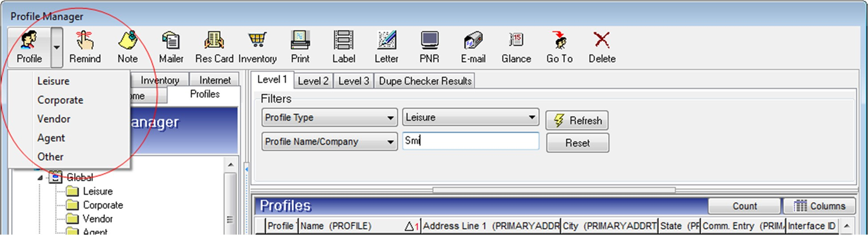Switch to the Dupe Checker Results tab
868x235 pixels.
click(425, 81)
